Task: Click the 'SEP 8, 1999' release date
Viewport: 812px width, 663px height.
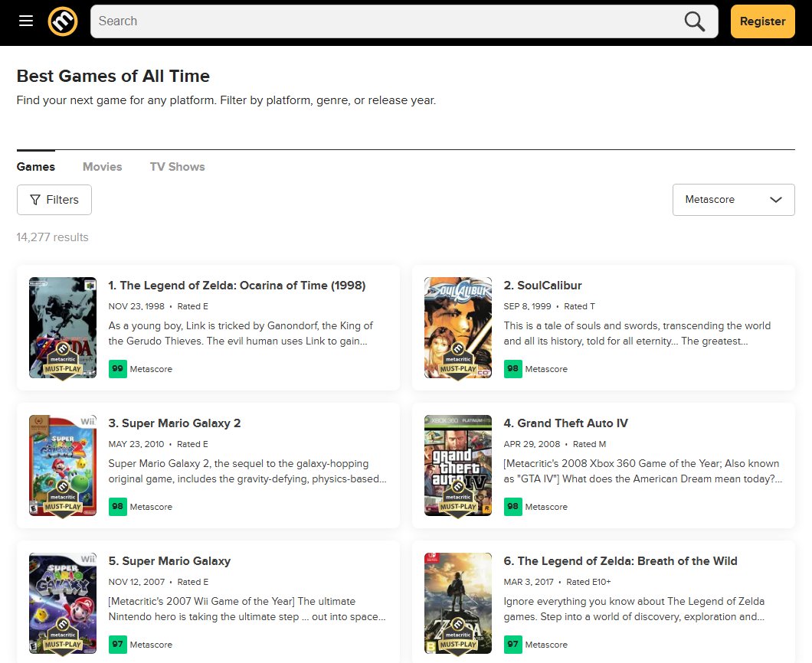Action: click(x=527, y=306)
